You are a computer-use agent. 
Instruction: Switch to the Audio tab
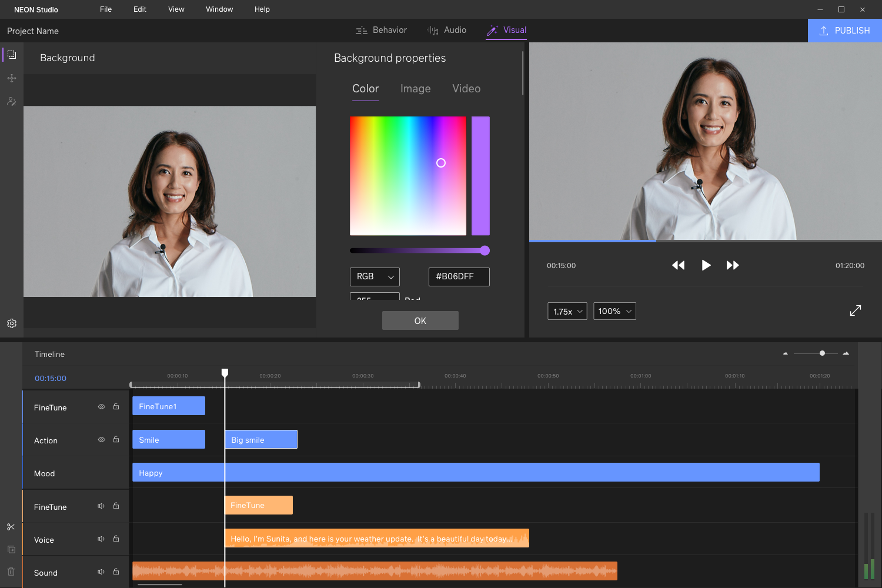[x=447, y=30]
